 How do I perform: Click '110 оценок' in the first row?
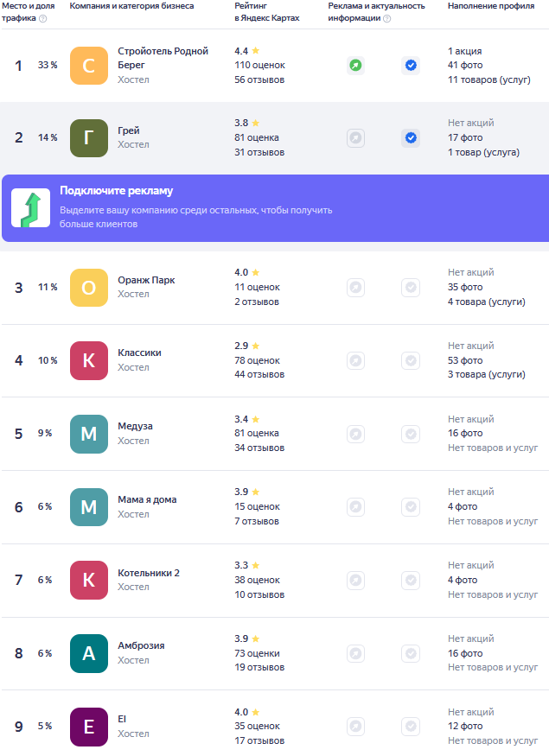click(259, 65)
